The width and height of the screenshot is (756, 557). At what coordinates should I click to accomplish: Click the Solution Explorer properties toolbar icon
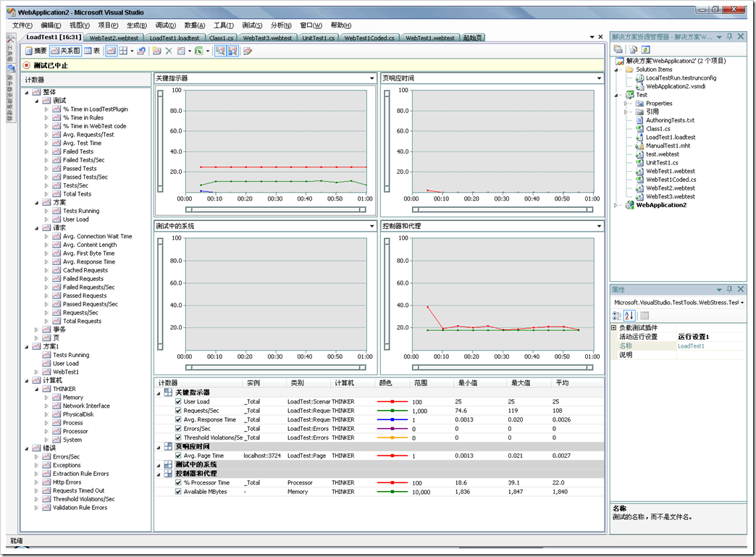pos(618,49)
